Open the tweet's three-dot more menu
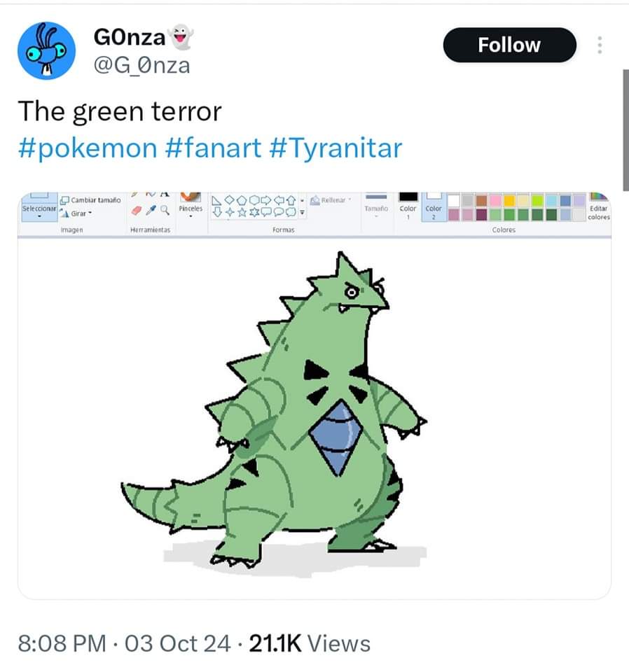Screen dimensions: 629x672 tap(600, 45)
